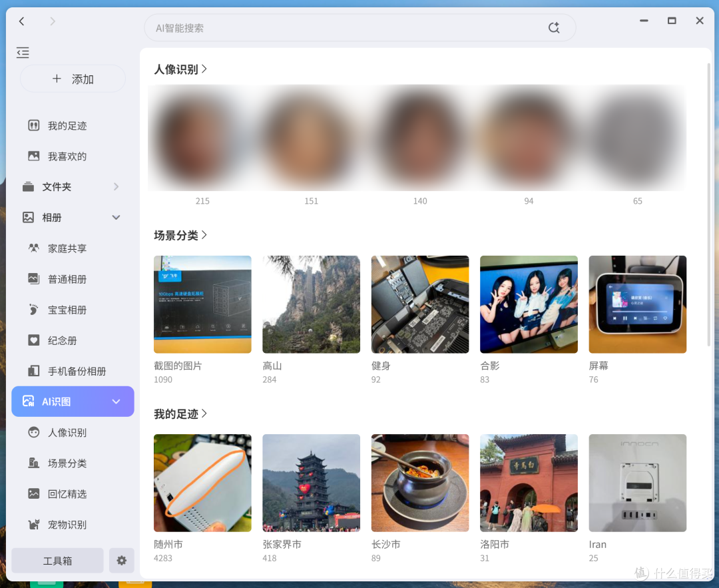Viewport: 719px width, 588px height.
Task: Open 手机备份相册 entry
Action: (x=73, y=371)
